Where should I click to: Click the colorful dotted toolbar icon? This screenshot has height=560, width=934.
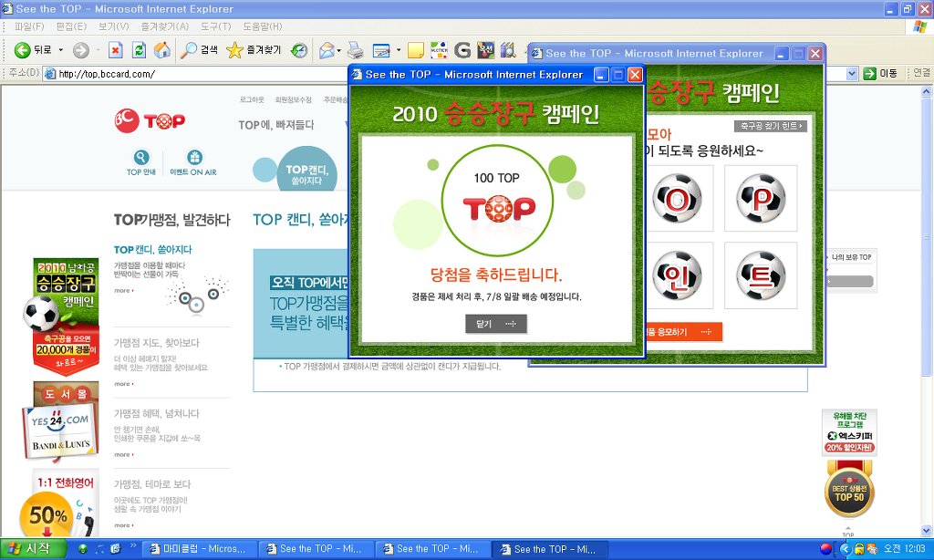coord(439,50)
